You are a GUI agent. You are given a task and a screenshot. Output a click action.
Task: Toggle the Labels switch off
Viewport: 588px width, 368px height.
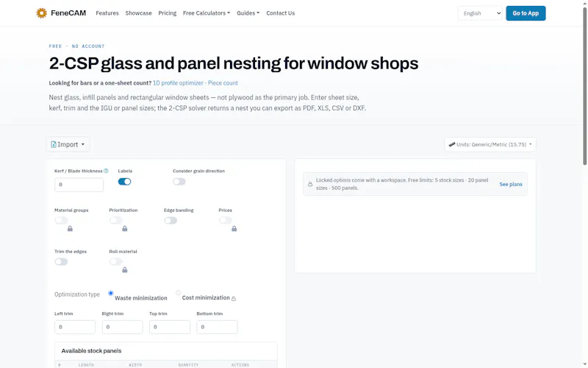124,182
